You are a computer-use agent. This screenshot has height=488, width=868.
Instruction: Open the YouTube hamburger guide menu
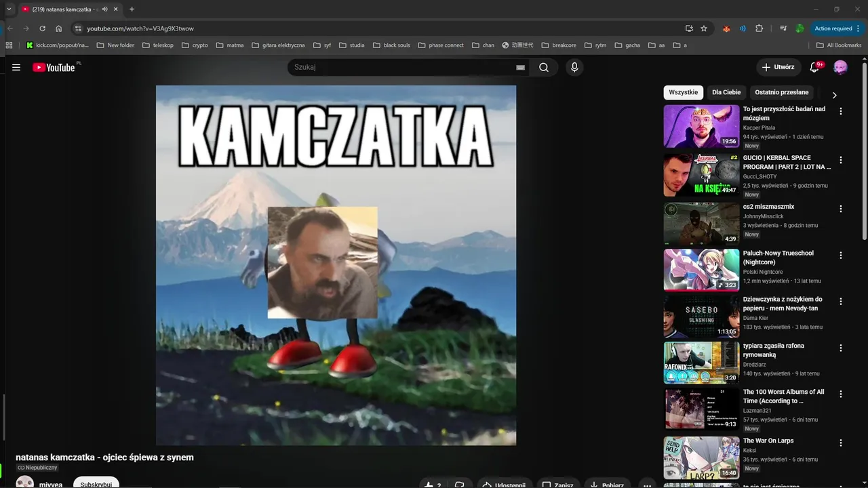click(x=16, y=67)
